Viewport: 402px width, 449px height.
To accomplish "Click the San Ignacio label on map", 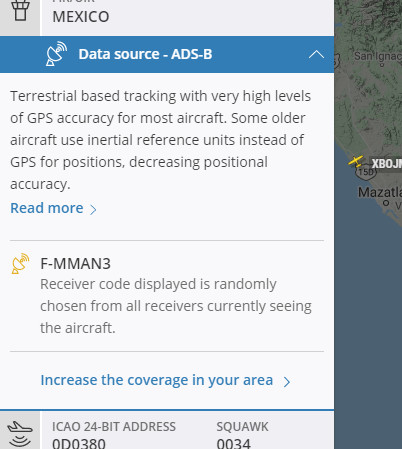I will [x=378, y=56].
